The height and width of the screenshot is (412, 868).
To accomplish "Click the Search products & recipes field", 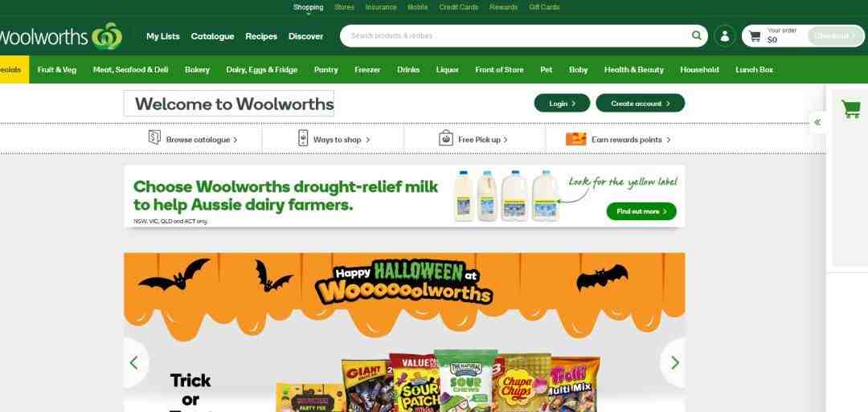I will 518,36.
